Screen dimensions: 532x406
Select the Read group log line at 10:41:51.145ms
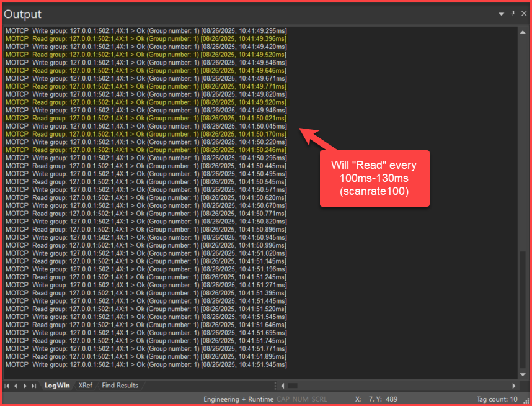(146, 261)
